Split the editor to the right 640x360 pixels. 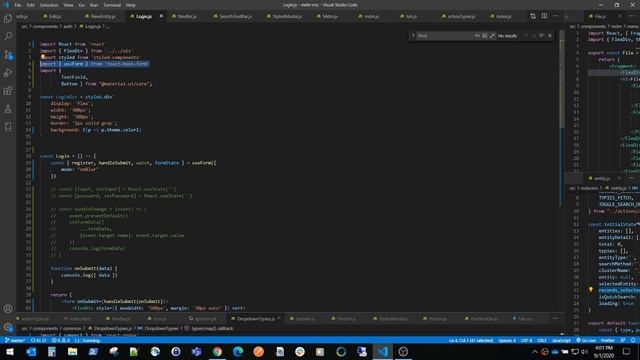click(x=544, y=16)
